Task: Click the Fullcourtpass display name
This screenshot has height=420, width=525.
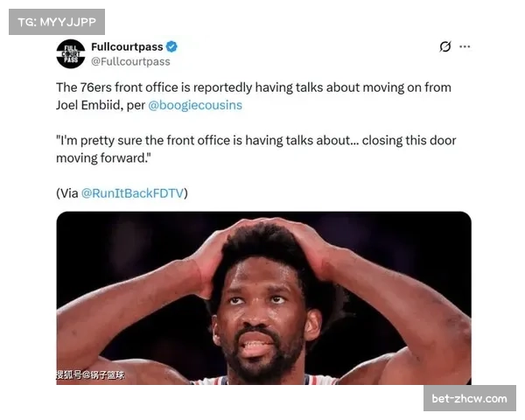Action: [127, 47]
